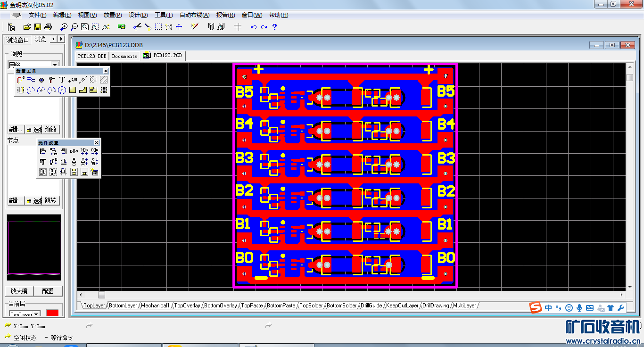Select the KeepOutLayer layer tab
The image size is (644, 347).
[402, 306]
